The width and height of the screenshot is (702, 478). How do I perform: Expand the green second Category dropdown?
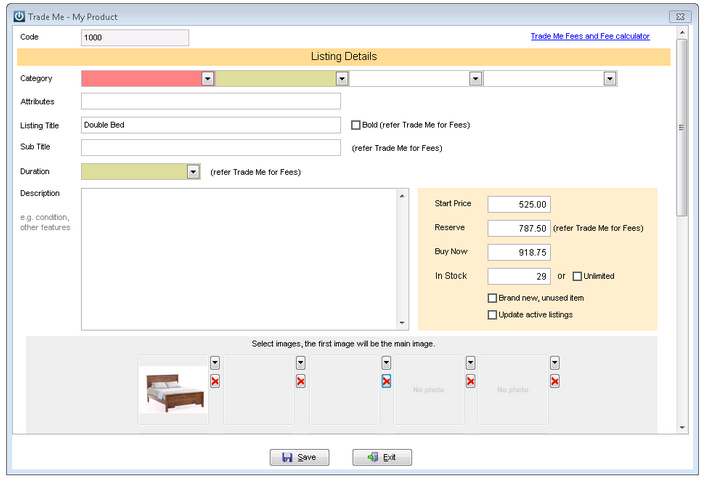click(342, 79)
